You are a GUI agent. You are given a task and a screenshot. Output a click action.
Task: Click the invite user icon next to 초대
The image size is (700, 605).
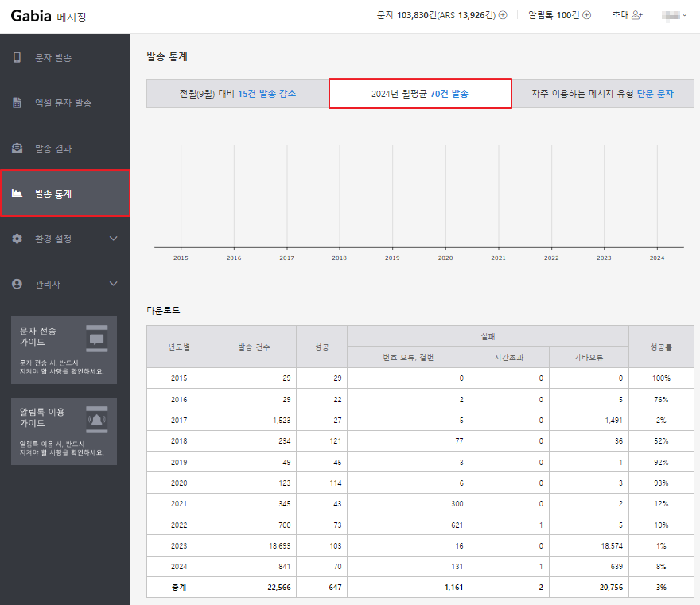click(x=637, y=15)
